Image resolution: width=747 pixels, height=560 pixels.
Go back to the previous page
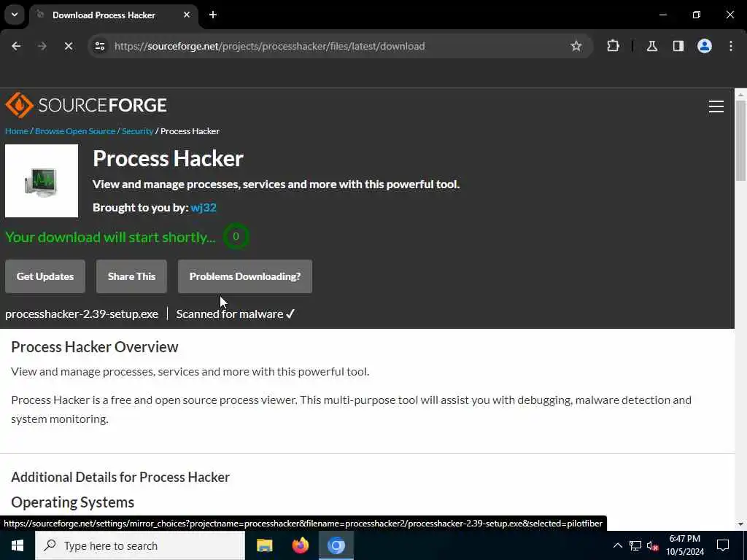[x=16, y=46]
